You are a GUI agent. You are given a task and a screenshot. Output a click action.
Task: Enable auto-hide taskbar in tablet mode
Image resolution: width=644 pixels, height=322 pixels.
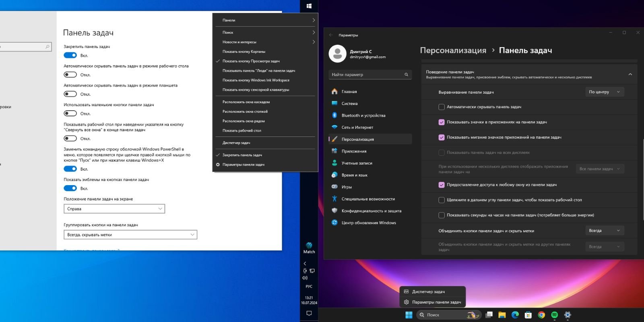[x=70, y=94]
